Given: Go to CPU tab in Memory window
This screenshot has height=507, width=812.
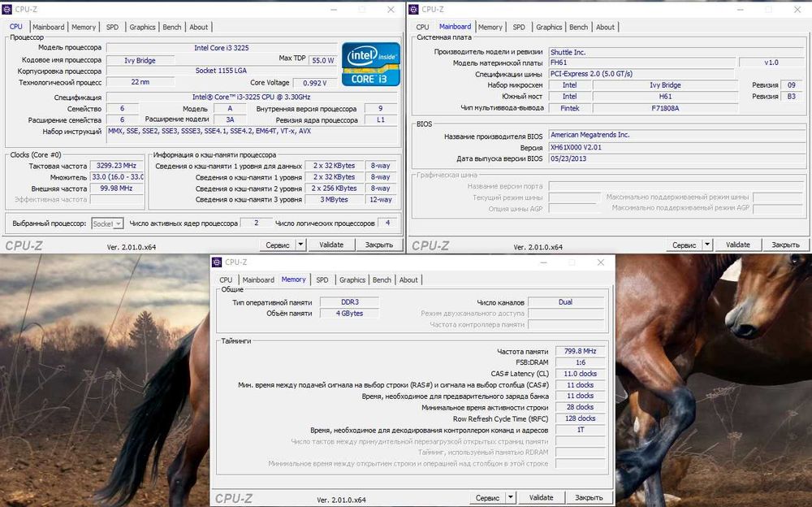Looking at the screenshot, I should tap(226, 280).
